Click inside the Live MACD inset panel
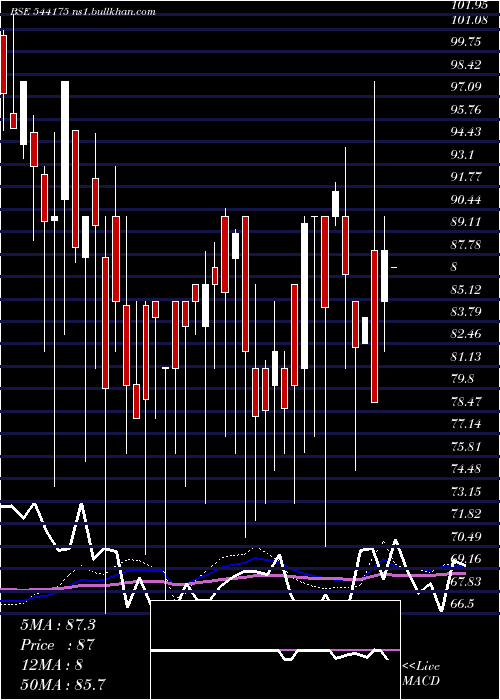The image size is (500, 700). (x=275, y=650)
